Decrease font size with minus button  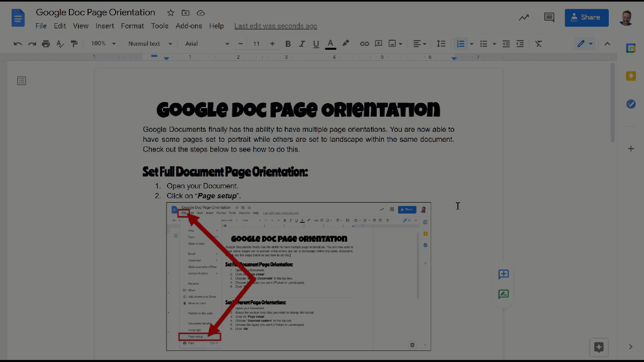[240, 44]
